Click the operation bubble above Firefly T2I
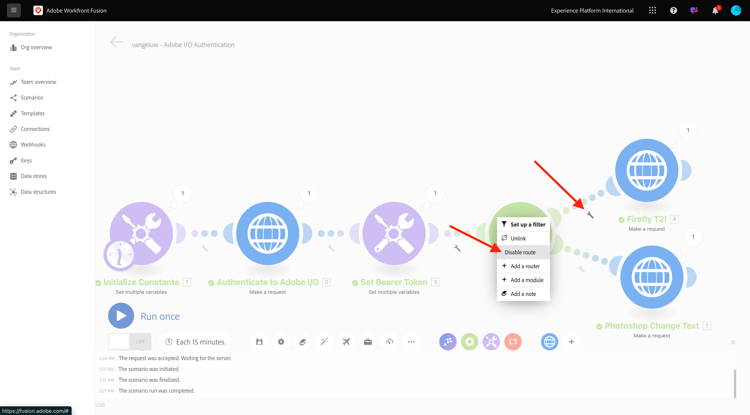The height and width of the screenshot is (415, 750). tap(688, 130)
